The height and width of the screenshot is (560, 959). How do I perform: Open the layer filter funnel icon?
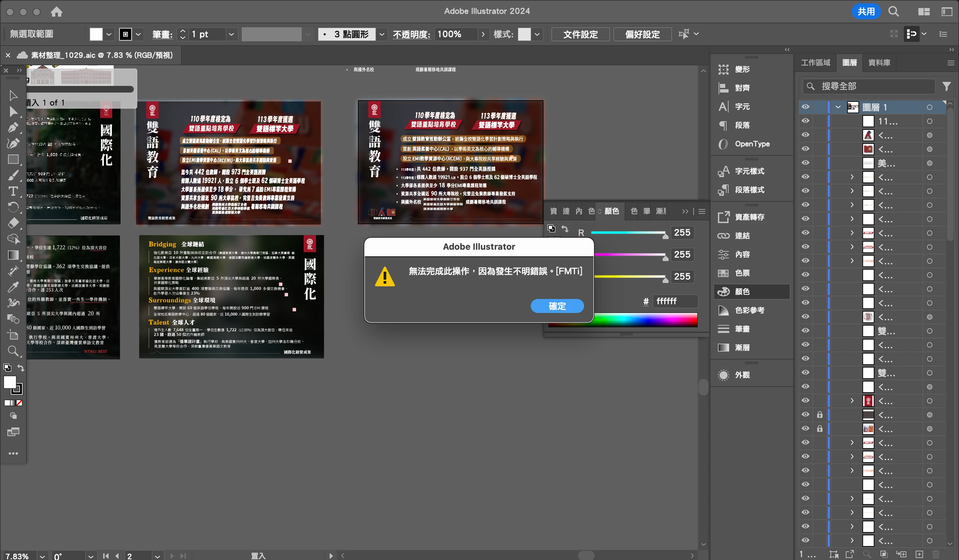pyautogui.click(x=946, y=87)
